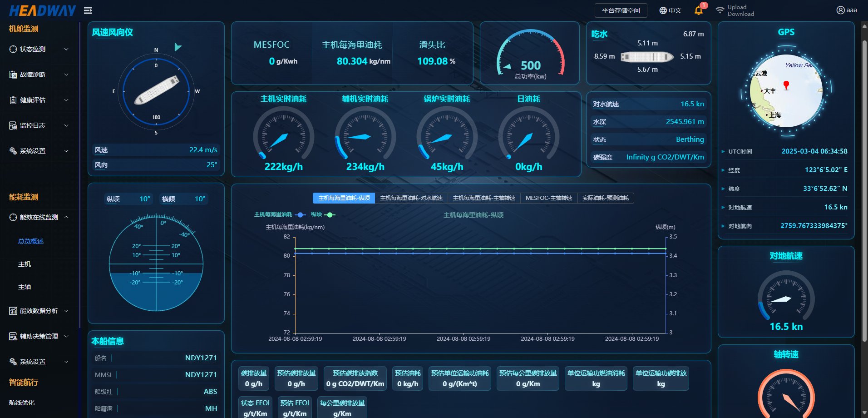
Task: Click the 故障诊断 sidebar icon
Action: point(13,75)
